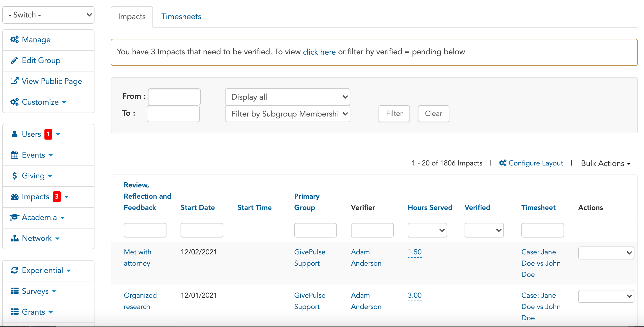Sort by Start Date column header
This screenshot has height=327, width=644.
click(x=198, y=208)
